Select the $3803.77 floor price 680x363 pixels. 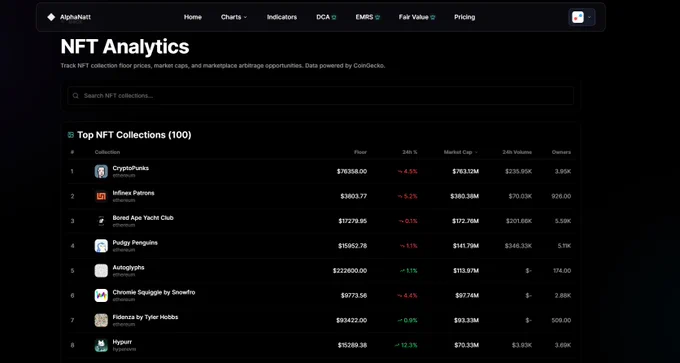[x=353, y=196]
